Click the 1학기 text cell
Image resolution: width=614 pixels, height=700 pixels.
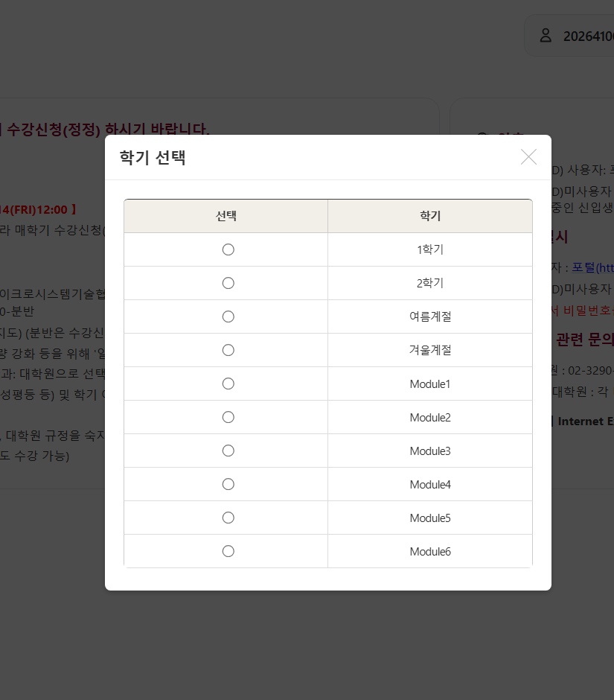[430, 249]
